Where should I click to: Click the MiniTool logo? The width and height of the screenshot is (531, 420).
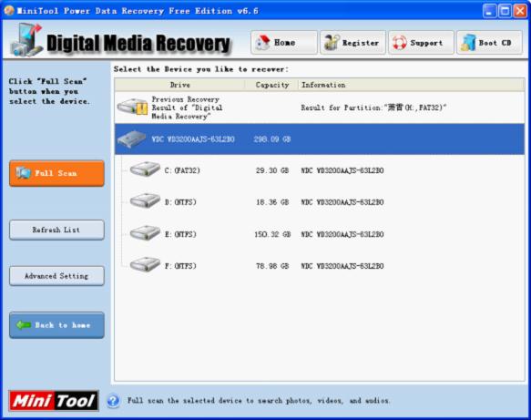tap(54, 401)
